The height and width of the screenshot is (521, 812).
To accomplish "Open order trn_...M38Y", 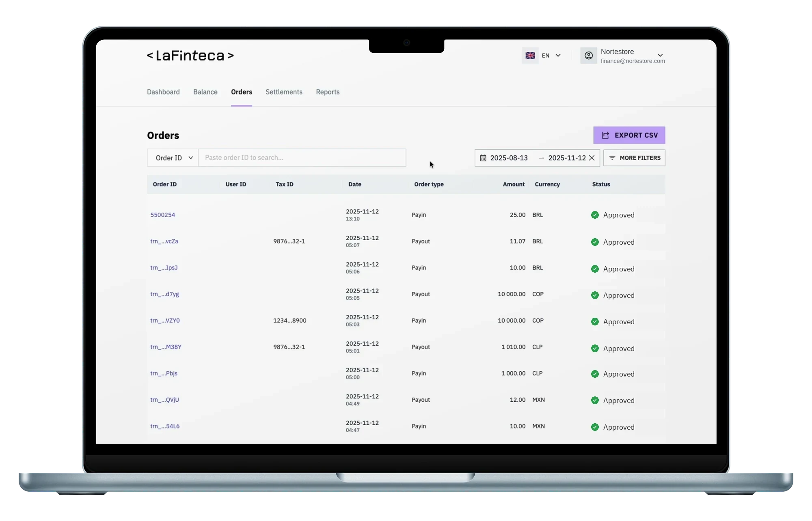I will [x=166, y=347].
